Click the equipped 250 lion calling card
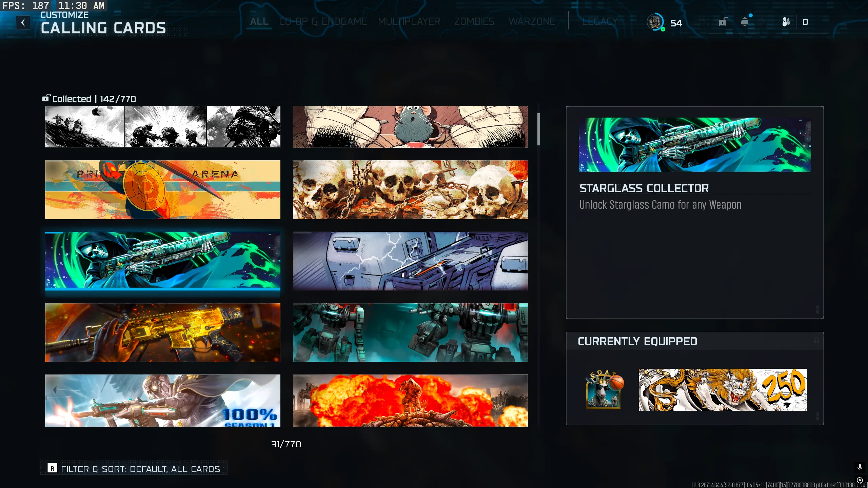868x488 pixels. [723, 390]
